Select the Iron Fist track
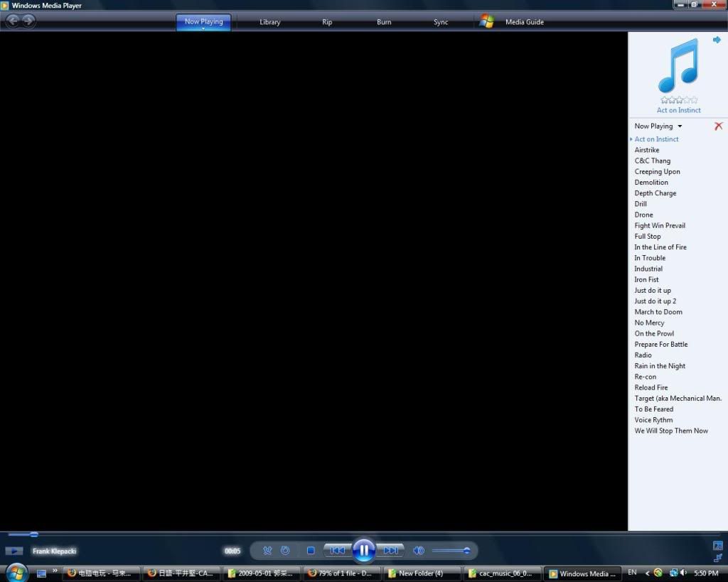Screen dimensions: 728x582 click(646, 279)
